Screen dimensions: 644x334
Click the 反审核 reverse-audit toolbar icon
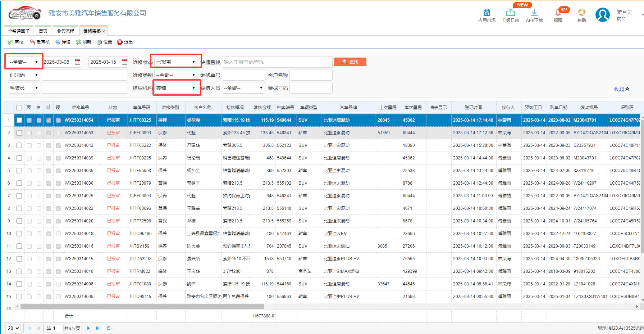(32, 42)
